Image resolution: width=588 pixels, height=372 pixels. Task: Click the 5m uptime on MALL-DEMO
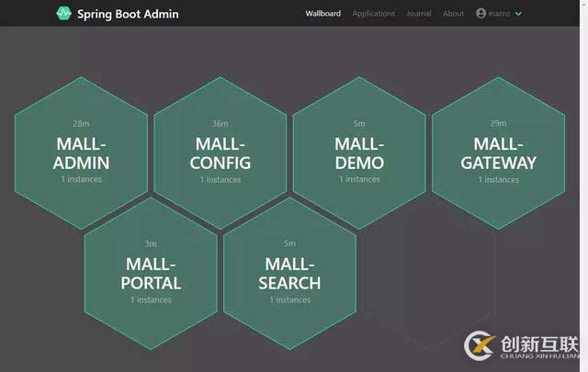point(359,123)
